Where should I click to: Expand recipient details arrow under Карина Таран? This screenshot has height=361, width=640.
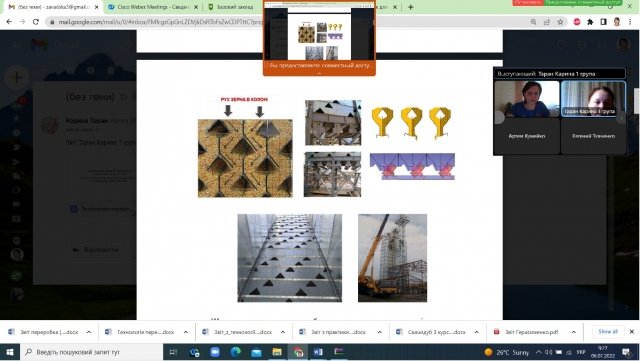coord(98,130)
